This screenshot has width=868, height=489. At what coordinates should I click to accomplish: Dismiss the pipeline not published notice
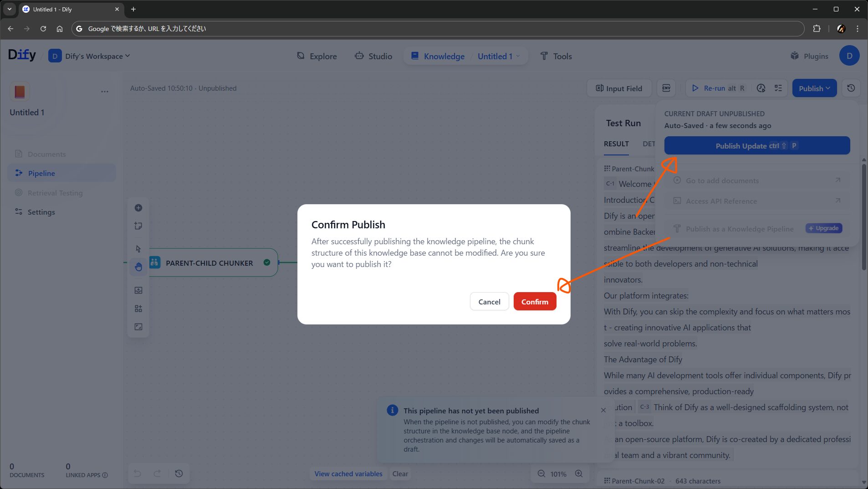603,410
